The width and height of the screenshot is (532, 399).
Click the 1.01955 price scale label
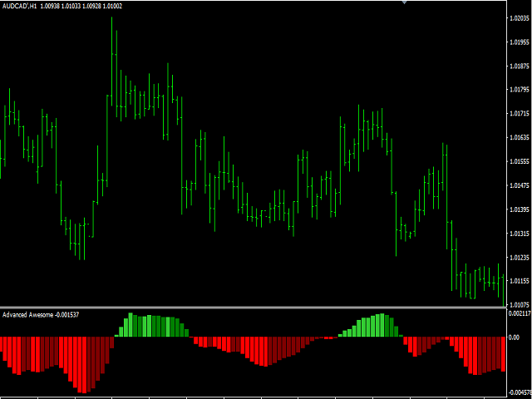(520, 42)
